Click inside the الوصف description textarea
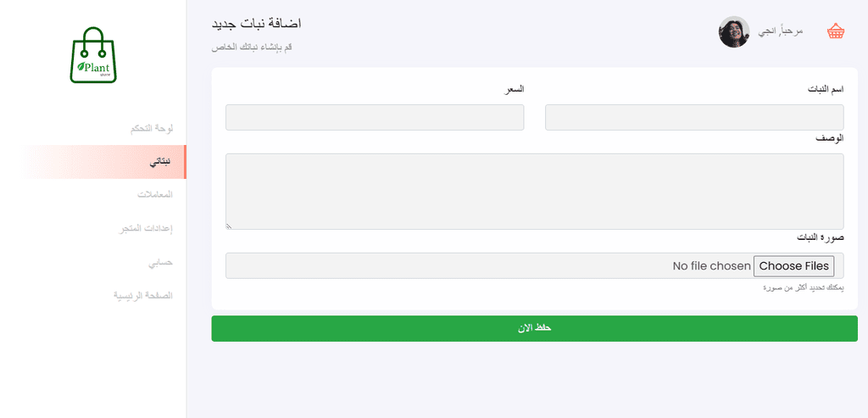The width and height of the screenshot is (868, 418). coord(535,192)
